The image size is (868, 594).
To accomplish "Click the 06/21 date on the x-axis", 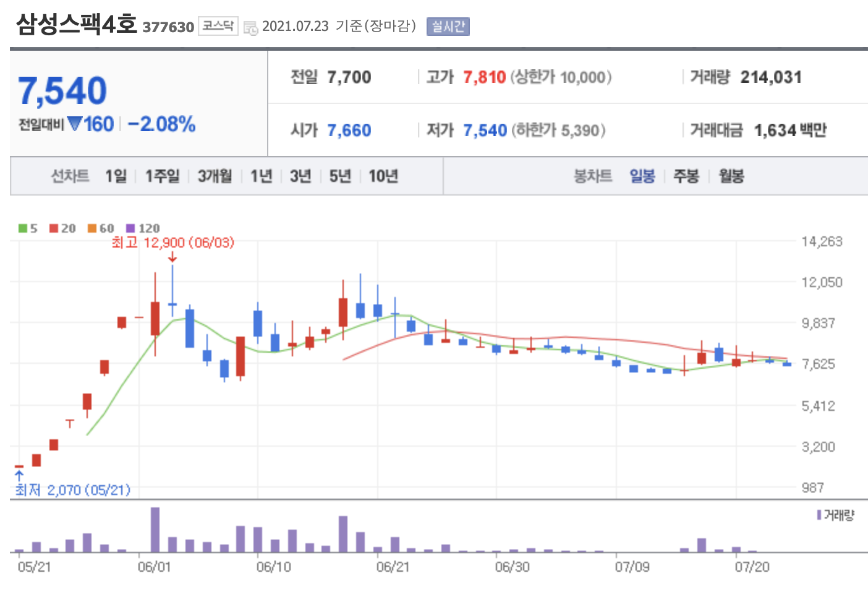I will (x=393, y=567).
